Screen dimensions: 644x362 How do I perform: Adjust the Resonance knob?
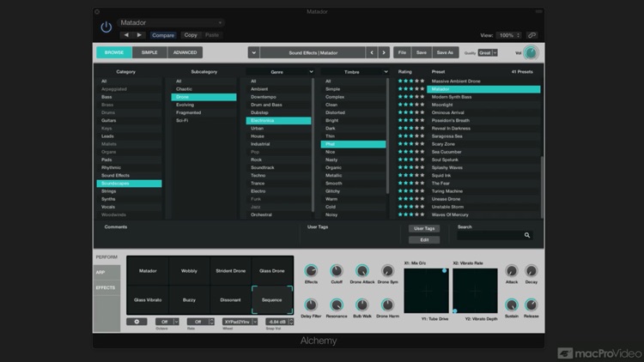point(337,305)
